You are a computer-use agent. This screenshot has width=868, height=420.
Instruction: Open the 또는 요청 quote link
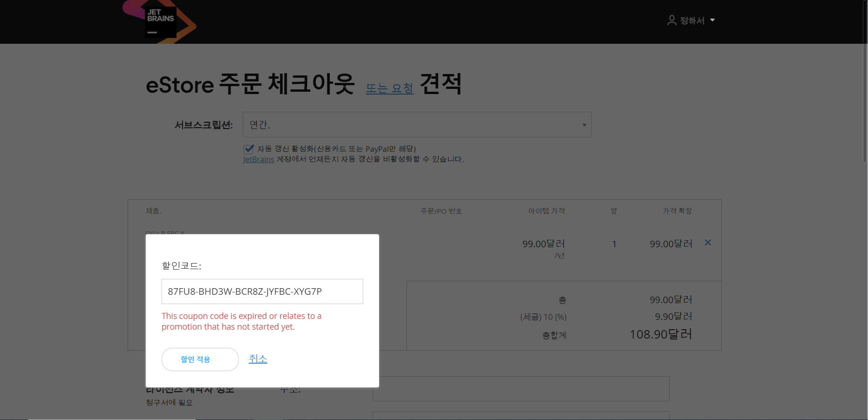click(x=389, y=88)
